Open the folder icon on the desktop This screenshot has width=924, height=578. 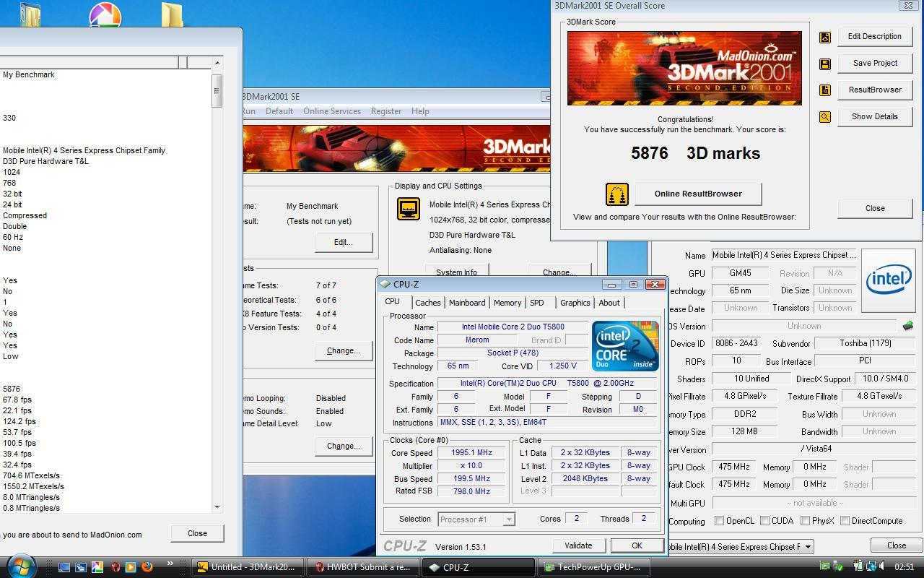172,14
